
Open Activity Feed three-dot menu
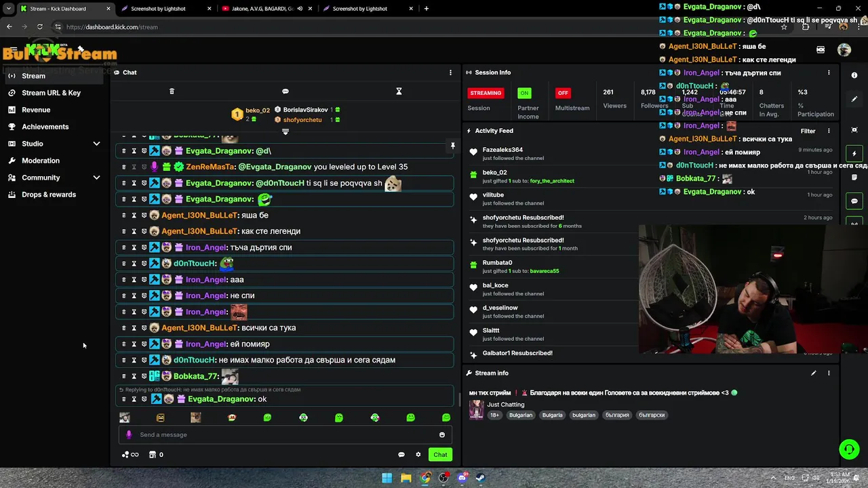(829, 131)
